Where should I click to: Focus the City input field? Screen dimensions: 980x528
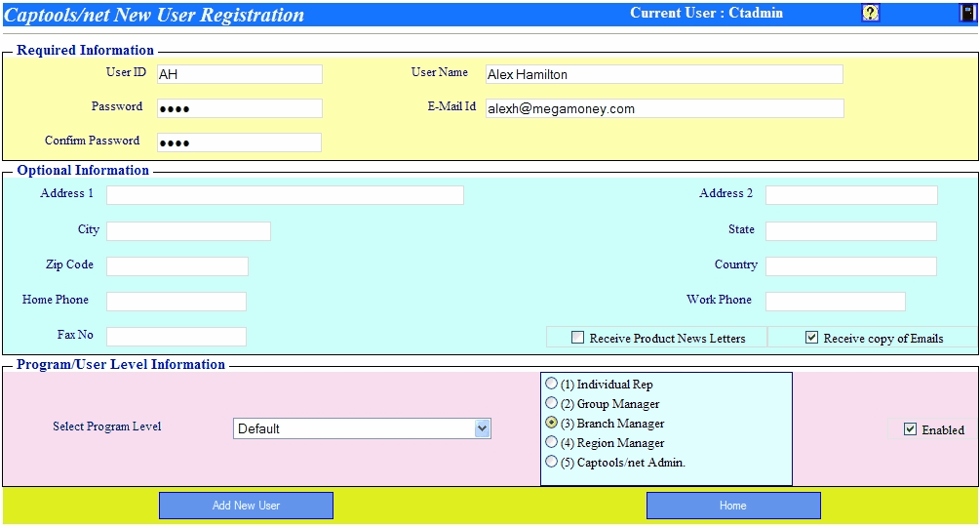[189, 231]
